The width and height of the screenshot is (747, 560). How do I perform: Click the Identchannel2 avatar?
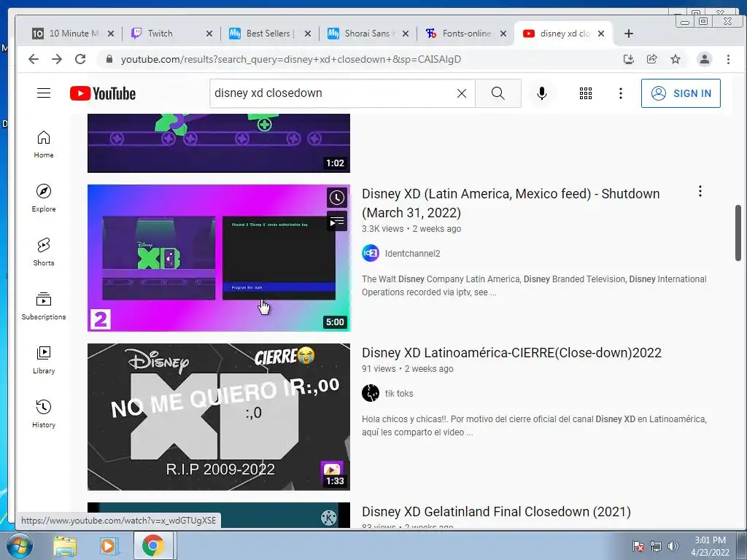click(x=370, y=253)
